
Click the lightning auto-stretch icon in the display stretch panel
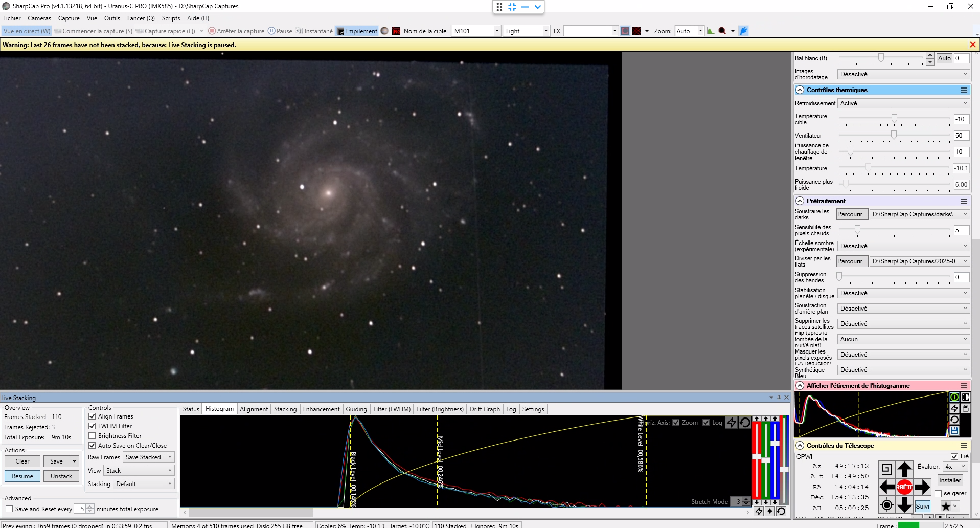click(x=954, y=408)
